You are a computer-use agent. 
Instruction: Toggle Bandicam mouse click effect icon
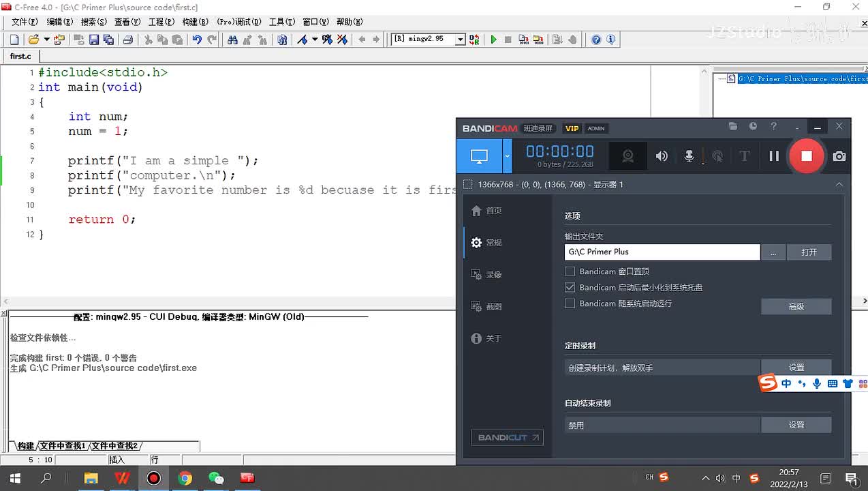(x=717, y=156)
